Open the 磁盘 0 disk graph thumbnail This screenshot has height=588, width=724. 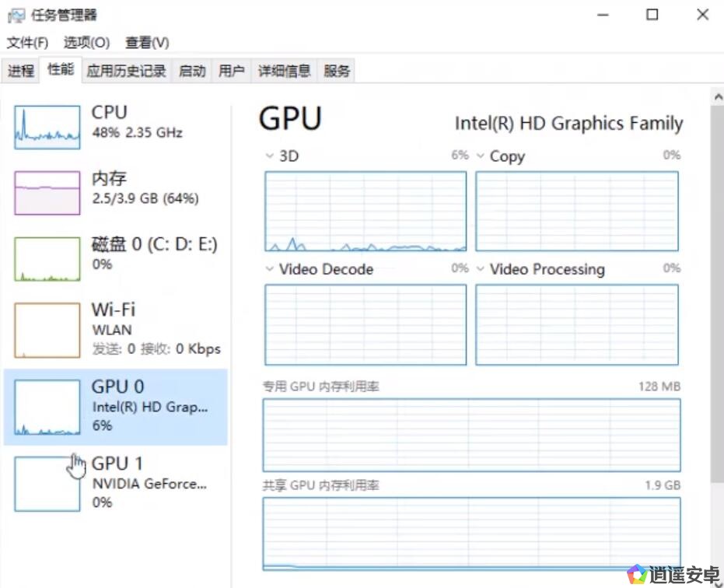point(47,259)
